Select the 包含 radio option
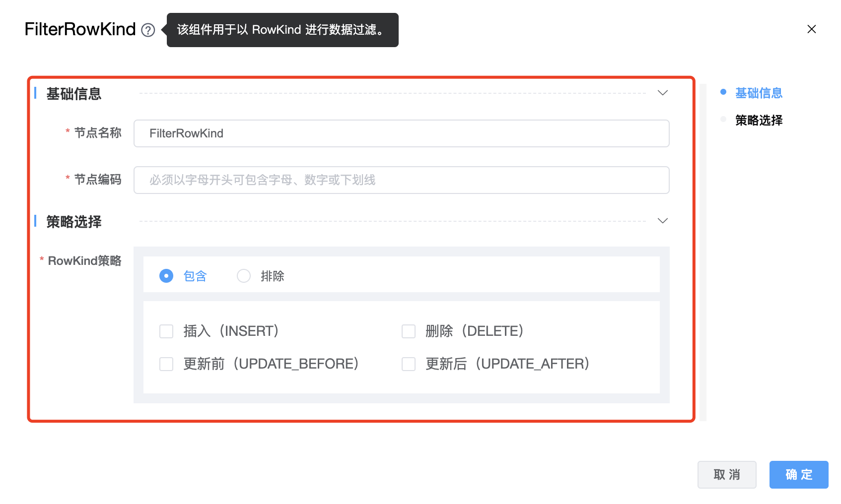The height and width of the screenshot is (504, 841). click(166, 276)
